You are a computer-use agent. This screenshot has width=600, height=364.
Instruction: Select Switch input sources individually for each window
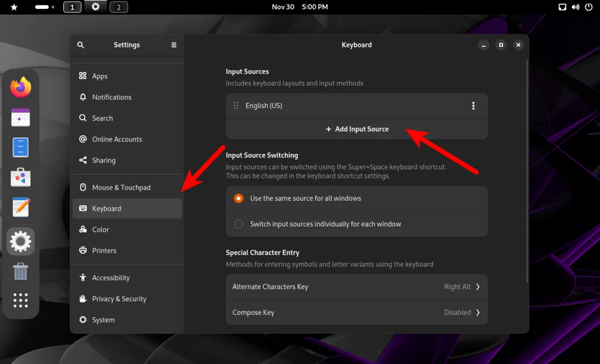coord(357,224)
